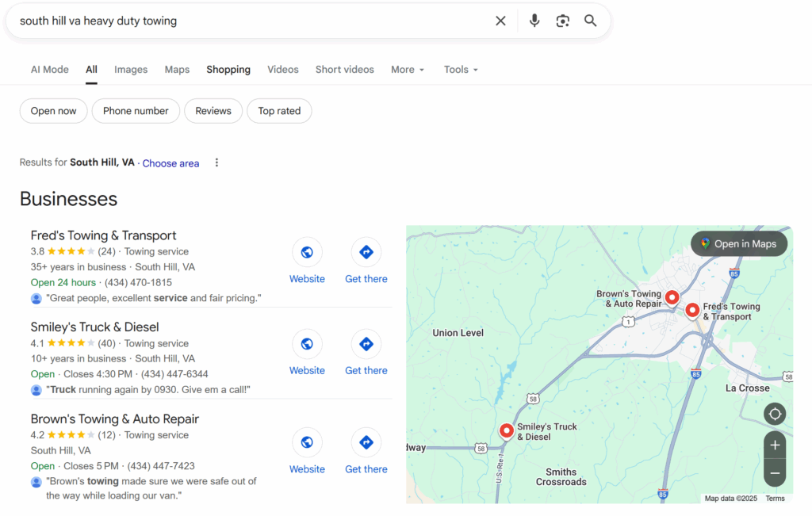Expand the More search menu
The image size is (812, 516).
point(408,69)
